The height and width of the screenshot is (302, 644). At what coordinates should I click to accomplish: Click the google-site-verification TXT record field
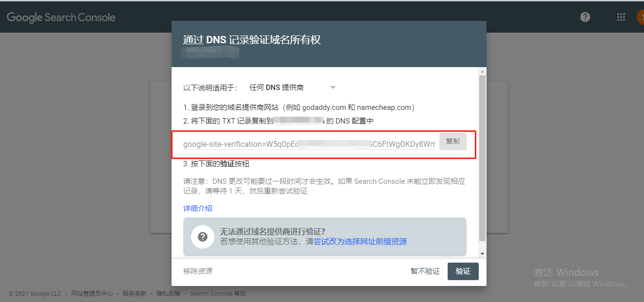309,144
